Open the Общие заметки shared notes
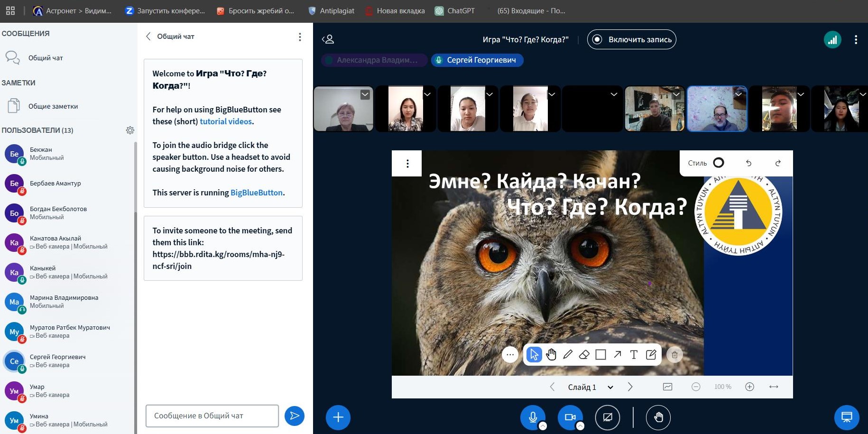The image size is (868, 434). pyautogui.click(x=53, y=106)
